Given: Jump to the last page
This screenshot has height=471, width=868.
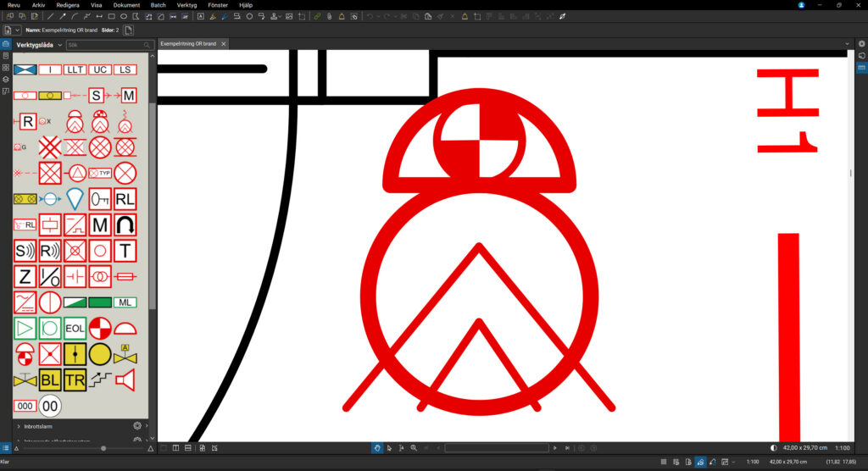Looking at the screenshot, I should click(x=567, y=448).
